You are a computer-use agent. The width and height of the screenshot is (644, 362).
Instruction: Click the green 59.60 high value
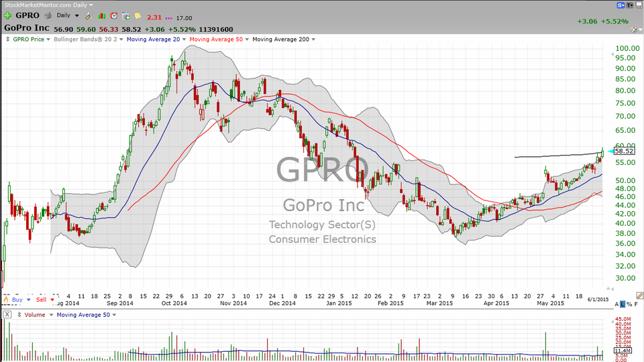click(x=86, y=29)
